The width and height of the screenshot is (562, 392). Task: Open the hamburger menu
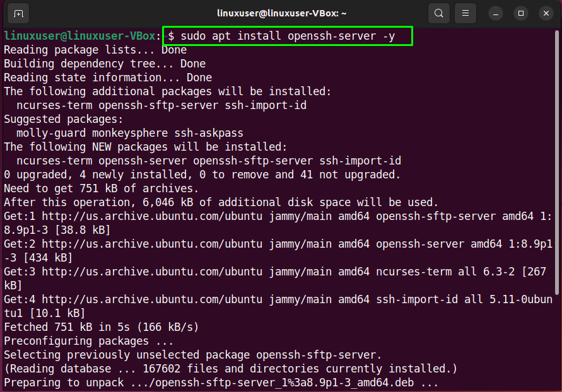[465, 14]
